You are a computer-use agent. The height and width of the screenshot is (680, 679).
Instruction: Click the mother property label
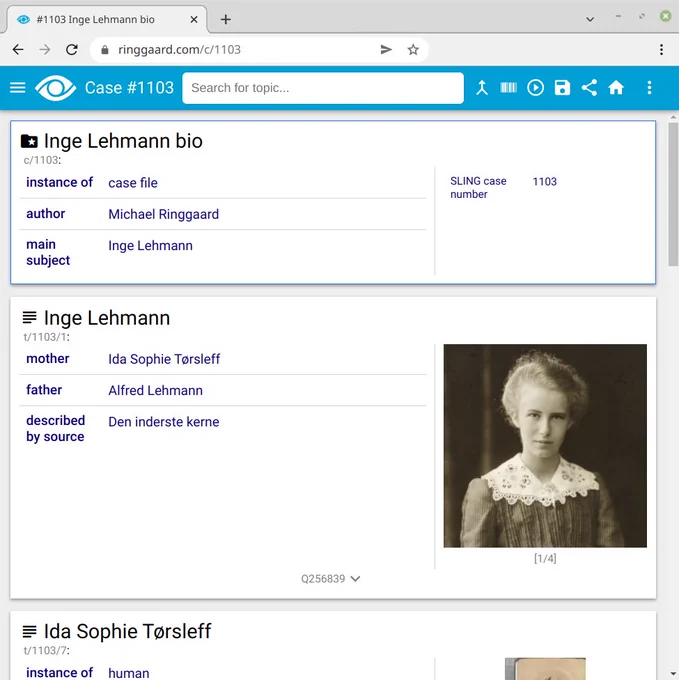tap(48, 358)
